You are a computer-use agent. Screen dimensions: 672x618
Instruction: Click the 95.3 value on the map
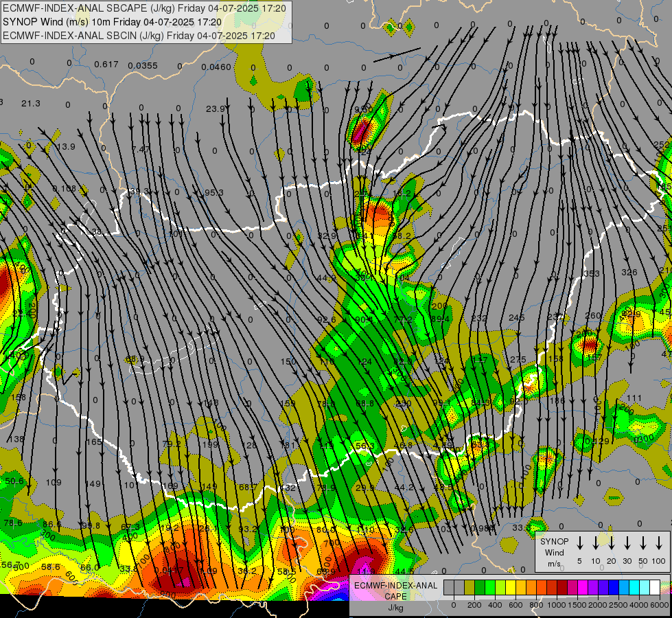[x=214, y=192]
